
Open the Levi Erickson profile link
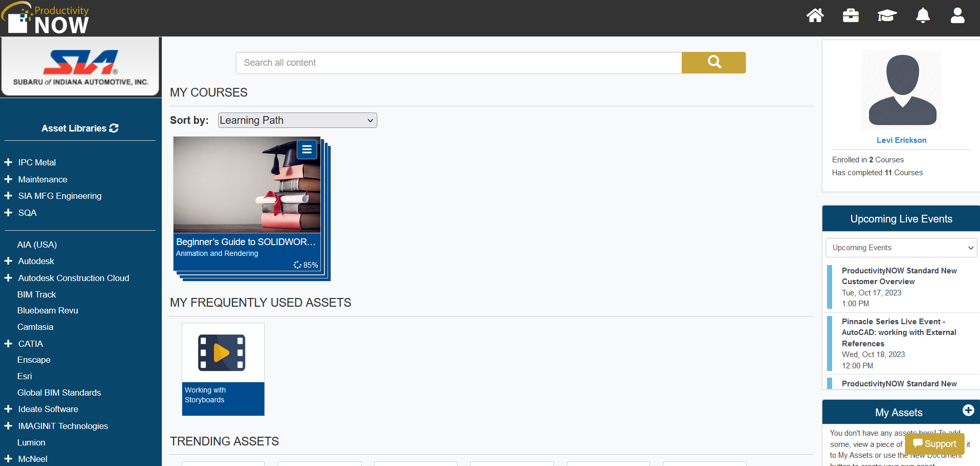coord(901,140)
